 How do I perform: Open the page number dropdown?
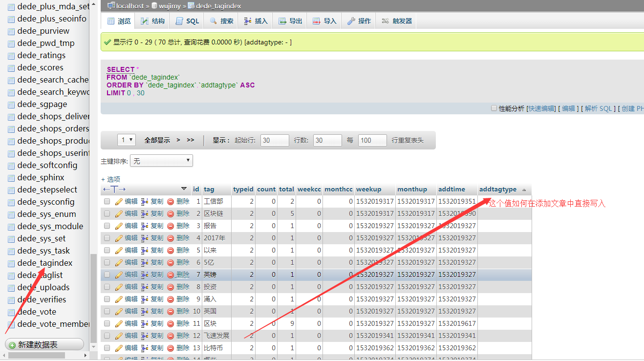pos(127,140)
